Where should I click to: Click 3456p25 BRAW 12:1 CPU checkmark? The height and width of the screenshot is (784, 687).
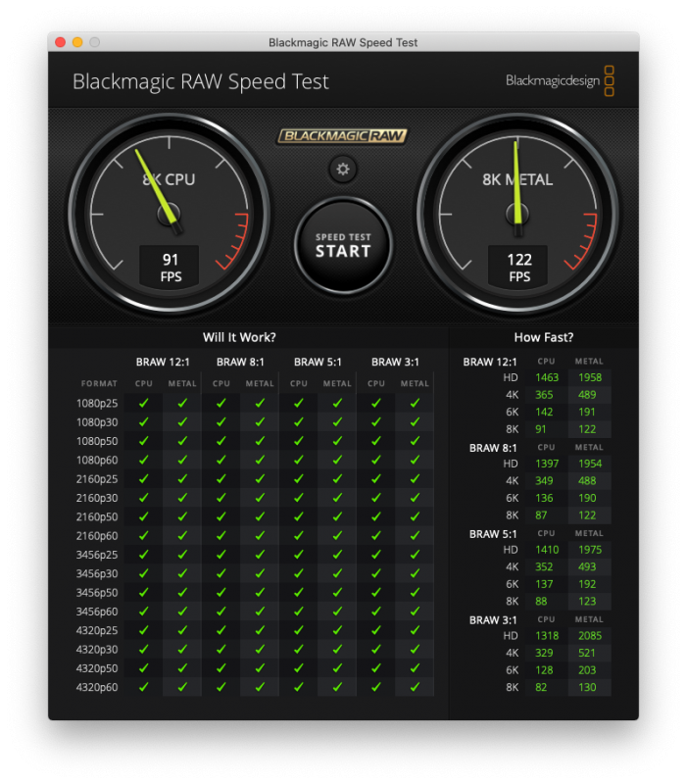143,555
